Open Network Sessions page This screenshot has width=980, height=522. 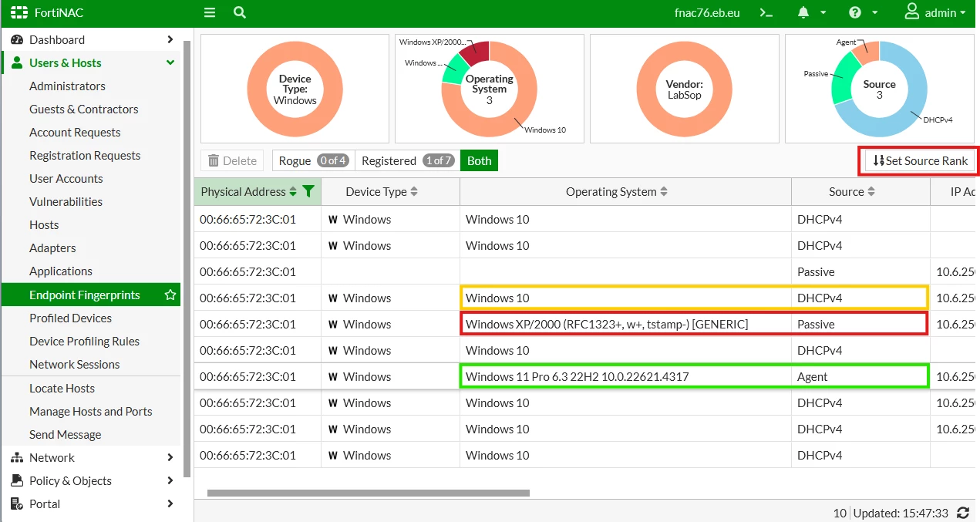tap(75, 365)
